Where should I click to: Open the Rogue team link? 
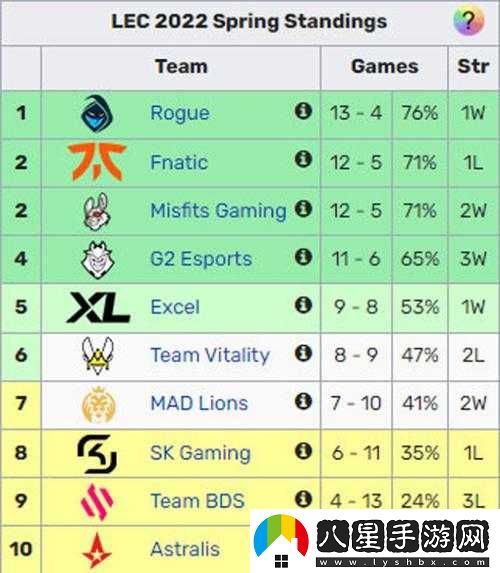click(180, 113)
